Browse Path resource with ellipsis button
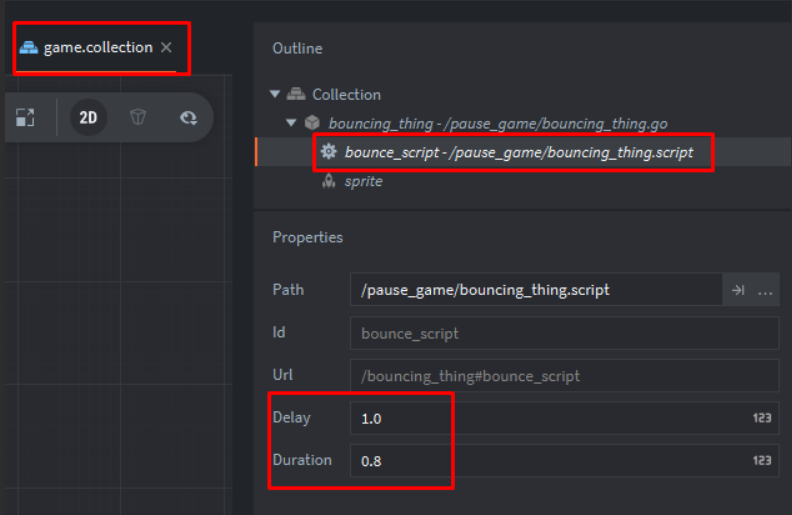Screen dimensions: 792x515 point(765,290)
